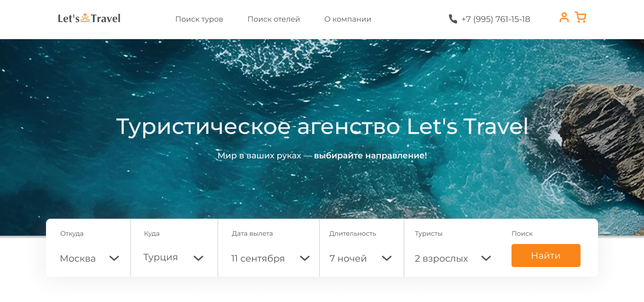
Task: Select the Турция destination value
Action: point(161,257)
